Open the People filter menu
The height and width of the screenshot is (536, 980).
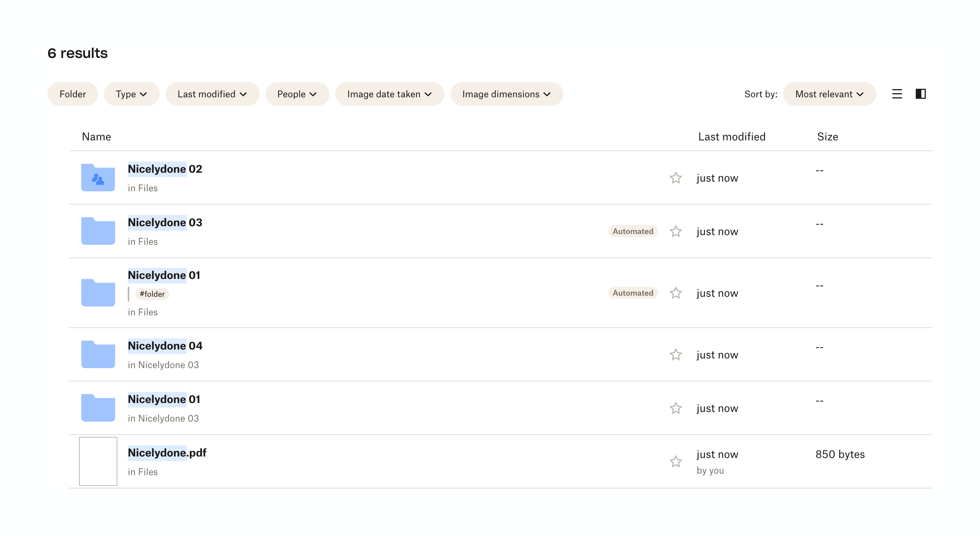297,94
